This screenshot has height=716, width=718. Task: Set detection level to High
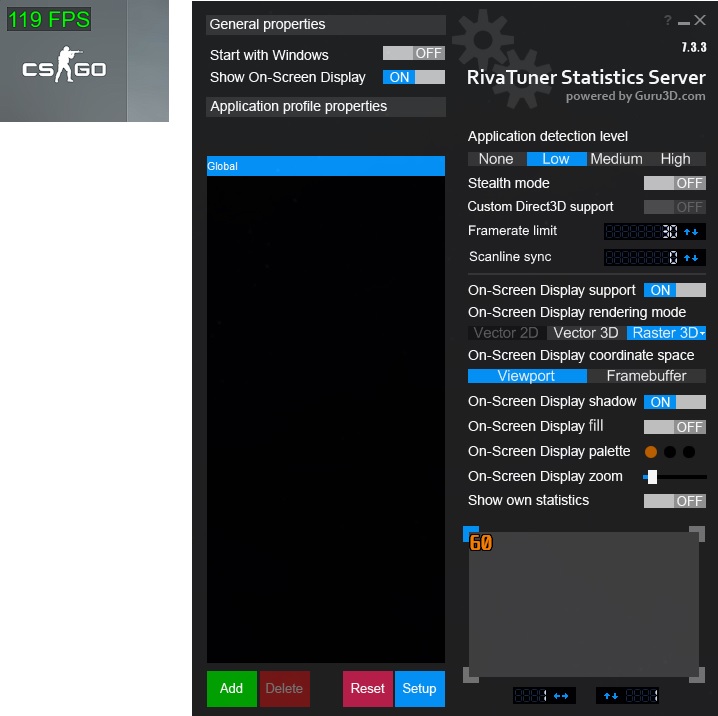point(676,159)
